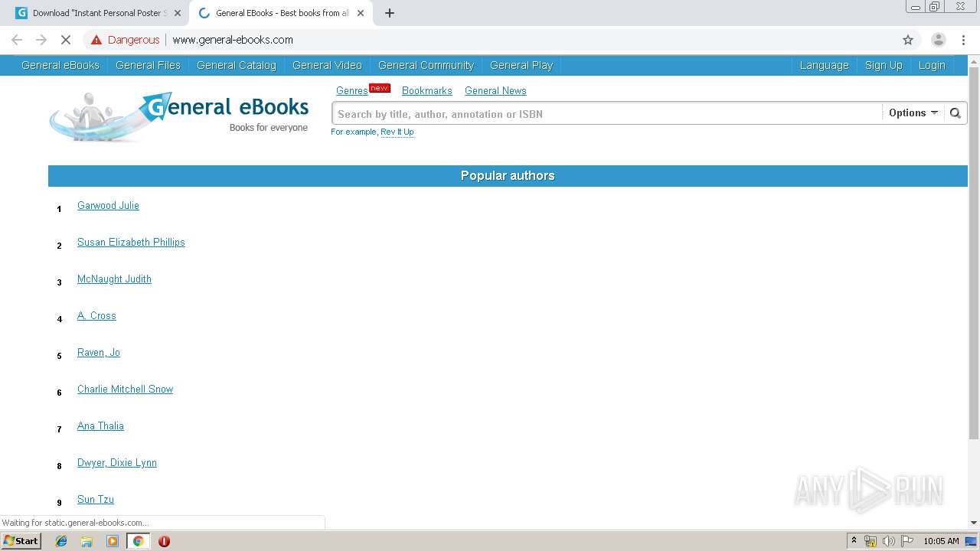Open the Chrome profile avatar icon
Viewport: 980px width, 551px height.
click(x=938, y=40)
